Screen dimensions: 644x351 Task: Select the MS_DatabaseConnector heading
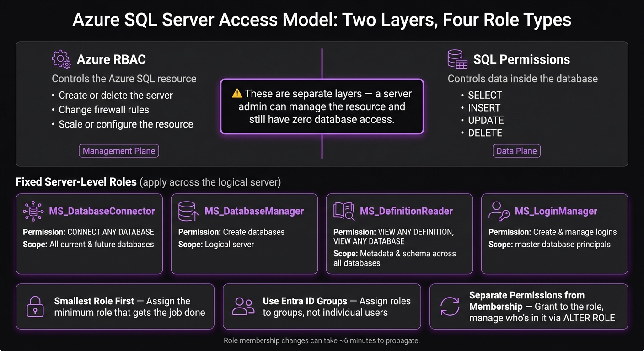point(102,211)
